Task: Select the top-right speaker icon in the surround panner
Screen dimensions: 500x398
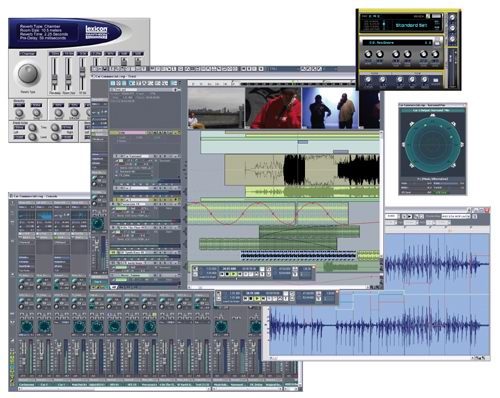Action: [x=453, y=124]
